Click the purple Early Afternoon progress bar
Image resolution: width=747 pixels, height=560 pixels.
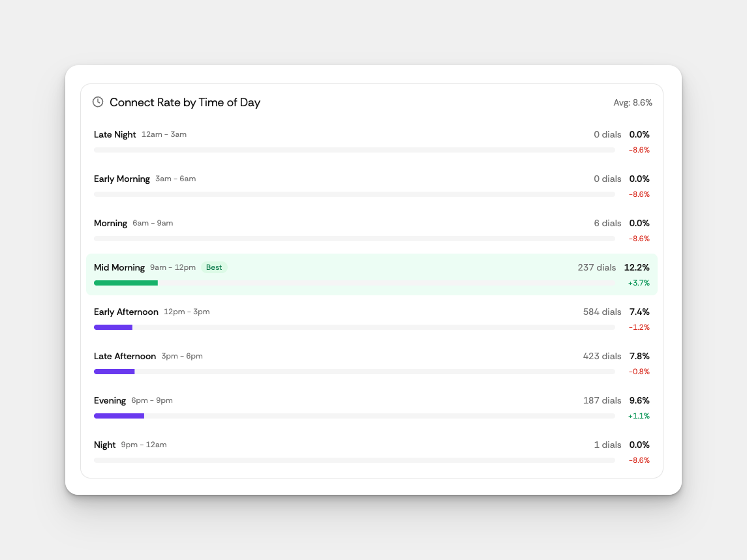pos(114,327)
